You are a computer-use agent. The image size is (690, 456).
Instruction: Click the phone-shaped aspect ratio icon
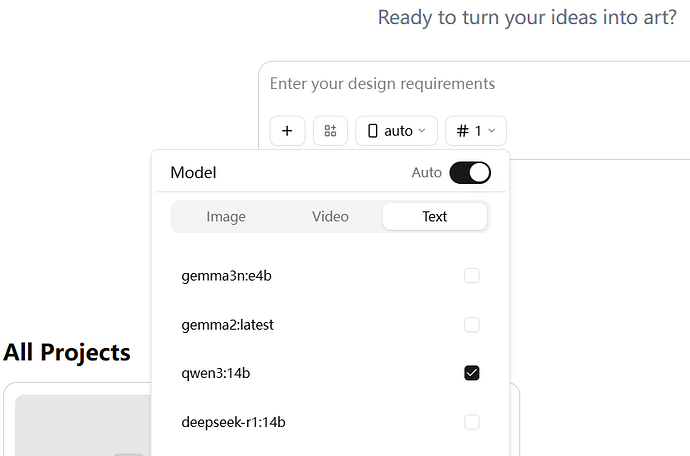pos(373,131)
